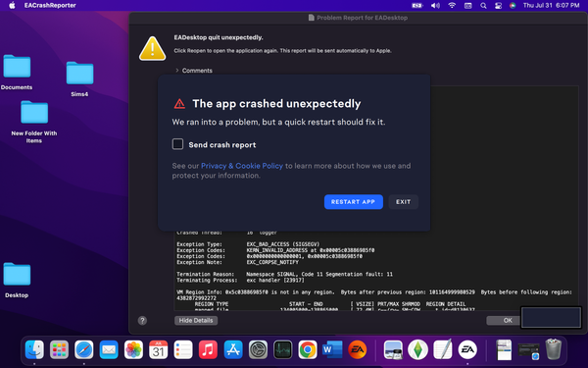The width and height of the screenshot is (588, 368).
Task: Launch Safari from the dock
Action: (x=84, y=349)
